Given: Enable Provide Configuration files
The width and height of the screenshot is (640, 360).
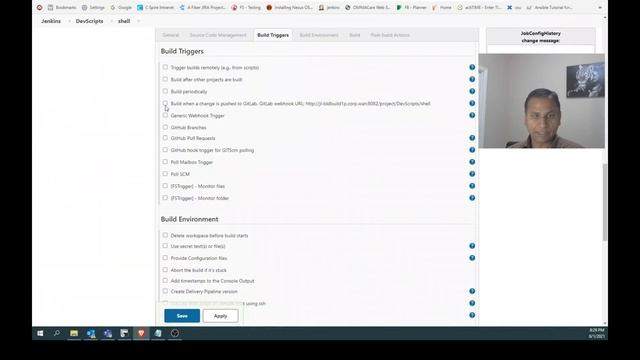Looking at the screenshot, I should coord(165,258).
